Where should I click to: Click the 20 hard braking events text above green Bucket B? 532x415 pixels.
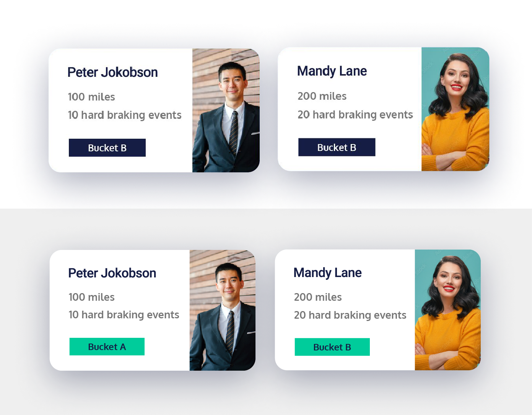(350, 315)
